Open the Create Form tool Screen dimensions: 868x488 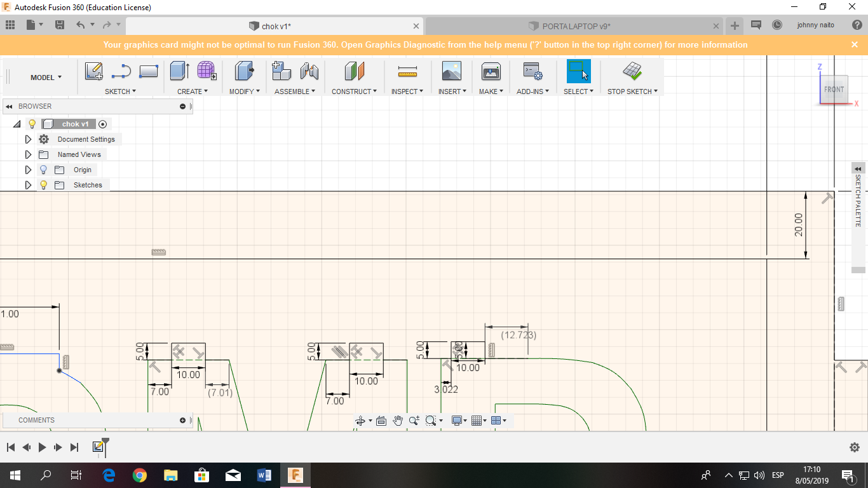click(207, 71)
